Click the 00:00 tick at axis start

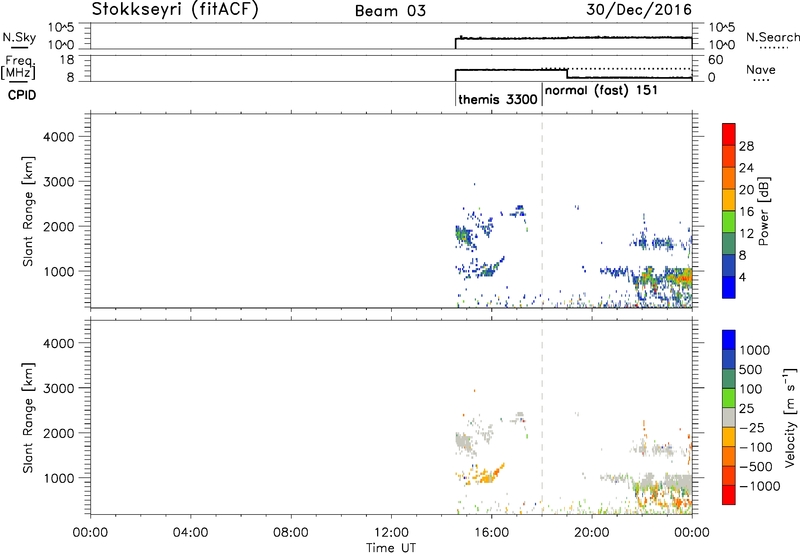(90, 533)
